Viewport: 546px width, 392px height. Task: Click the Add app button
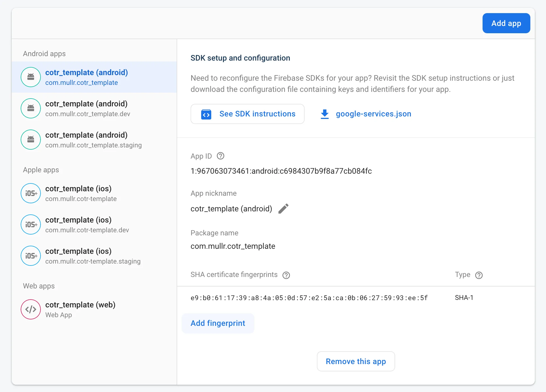click(506, 23)
